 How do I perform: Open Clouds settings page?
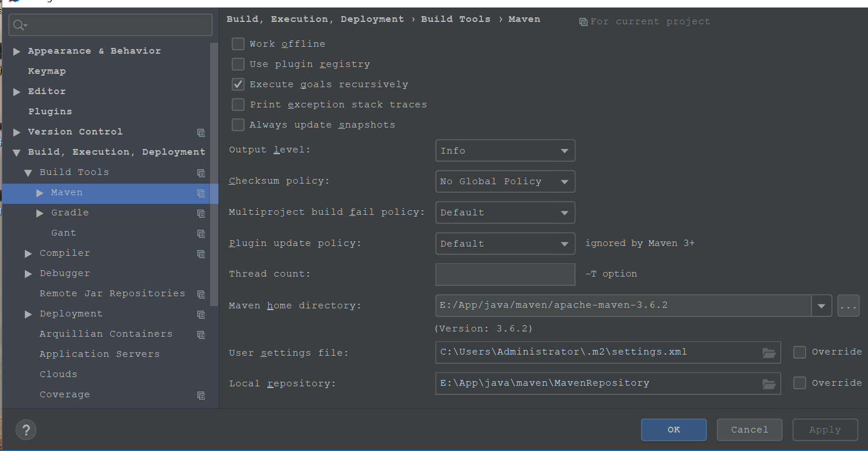click(58, 374)
